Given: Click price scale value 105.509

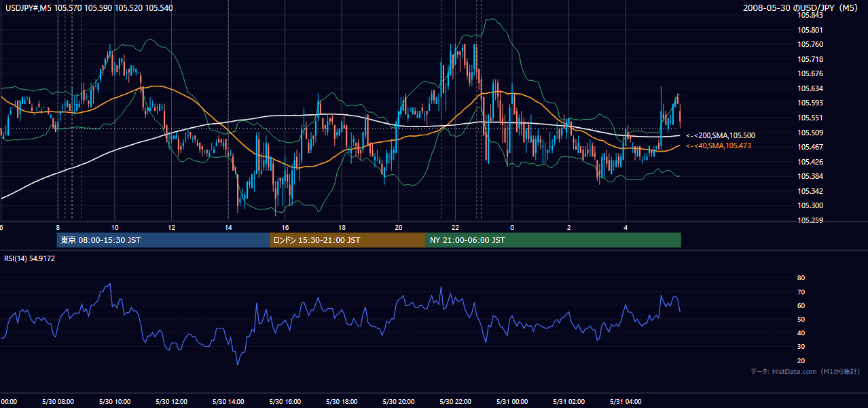Looking at the screenshot, I should pyautogui.click(x=811, y=133).
